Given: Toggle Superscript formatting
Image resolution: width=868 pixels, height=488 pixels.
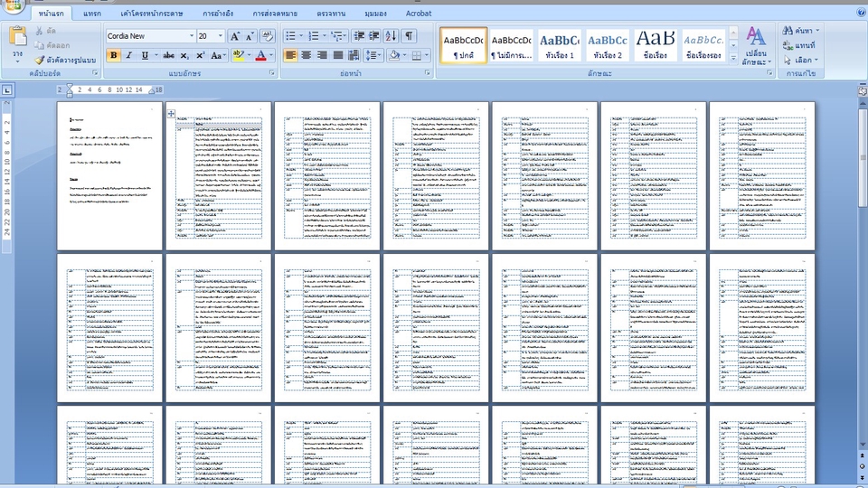Looking at the screenshot, I should point(200,55).
